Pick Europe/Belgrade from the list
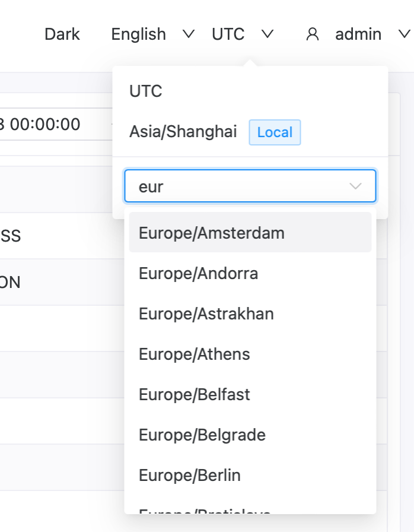Image resolution: width=414 pixels, height=532 pixels. pos(202,435)
